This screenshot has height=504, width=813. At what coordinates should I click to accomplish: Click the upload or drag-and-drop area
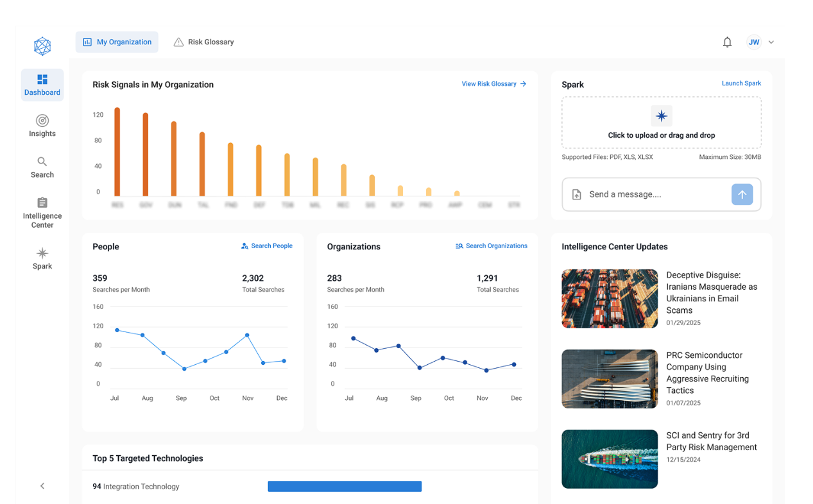(x=662, y=122)
